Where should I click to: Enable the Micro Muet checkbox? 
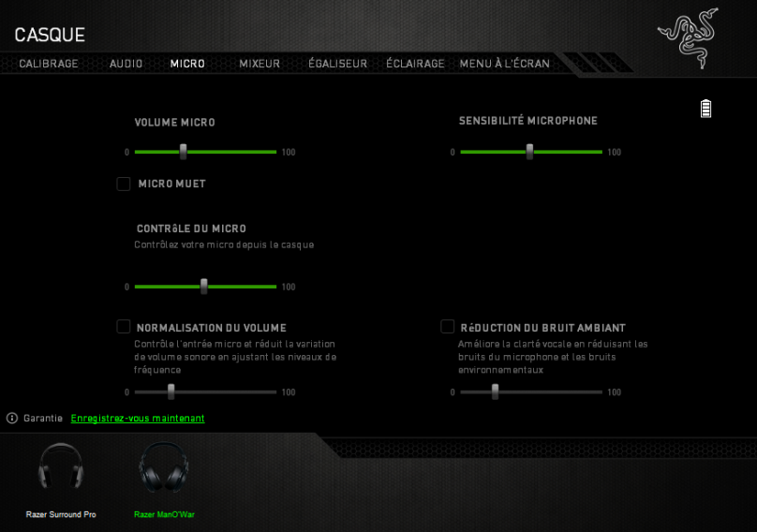[x=124, y=184]
